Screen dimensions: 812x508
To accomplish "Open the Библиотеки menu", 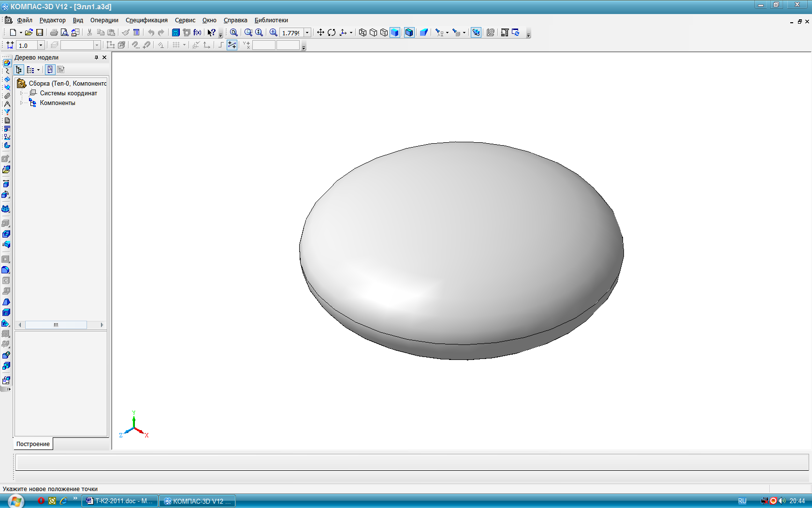I will (x=271, y=20).
